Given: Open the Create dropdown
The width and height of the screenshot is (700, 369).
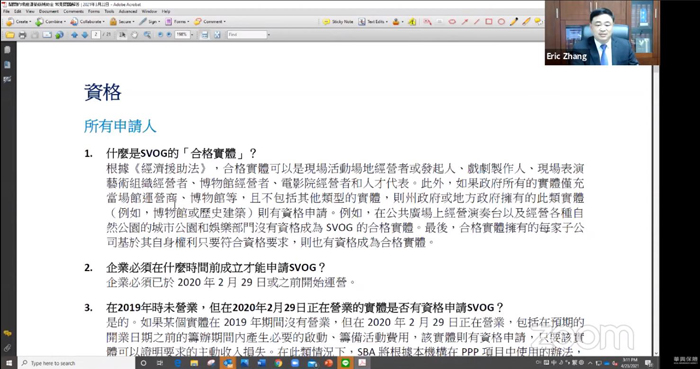Looking at the screenshot, I should pos(18,21).
